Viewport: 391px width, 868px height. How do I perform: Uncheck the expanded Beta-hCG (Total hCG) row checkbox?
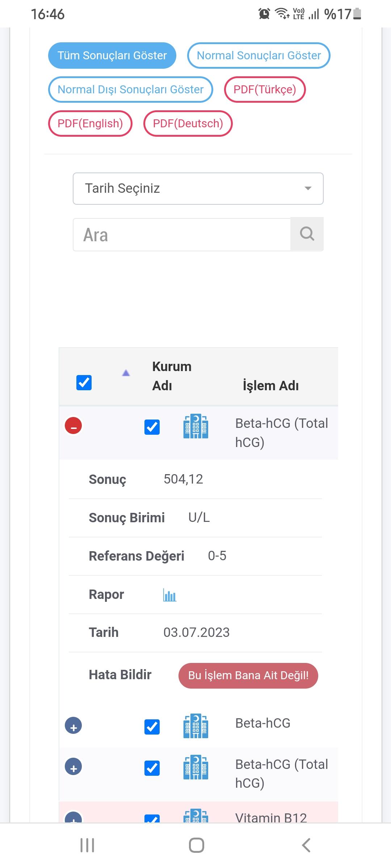pos(152,427)
